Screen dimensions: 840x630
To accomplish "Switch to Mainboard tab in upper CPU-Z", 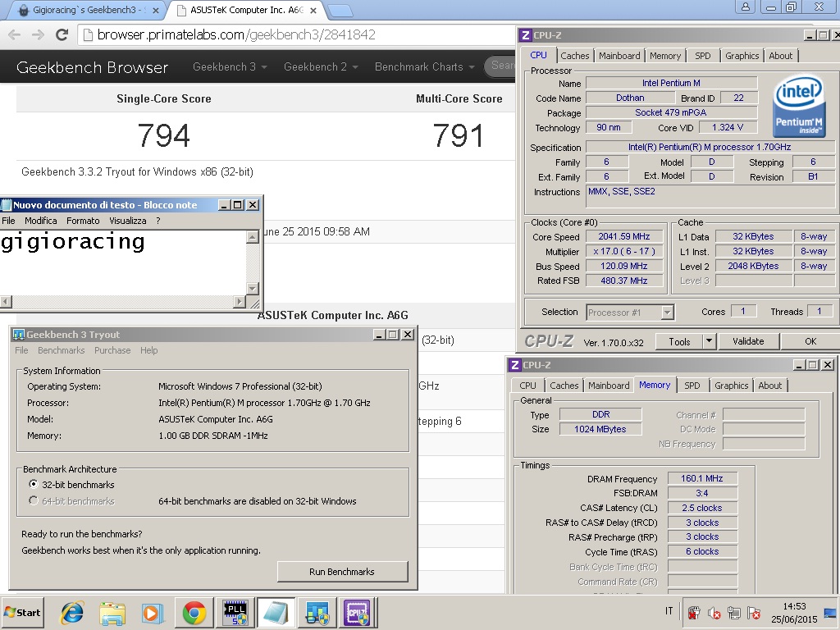I will tap(619, 56).
